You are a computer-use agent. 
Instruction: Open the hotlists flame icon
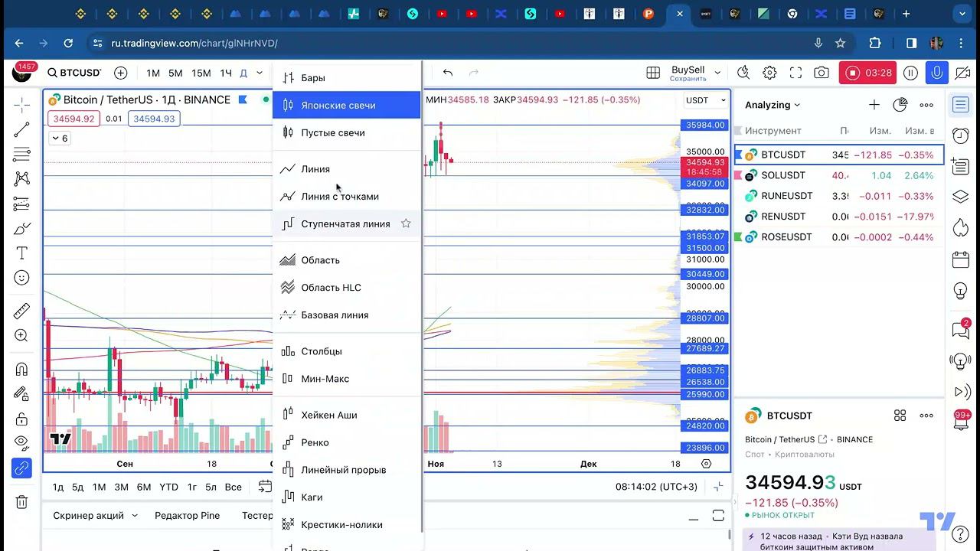pos(961,227)
